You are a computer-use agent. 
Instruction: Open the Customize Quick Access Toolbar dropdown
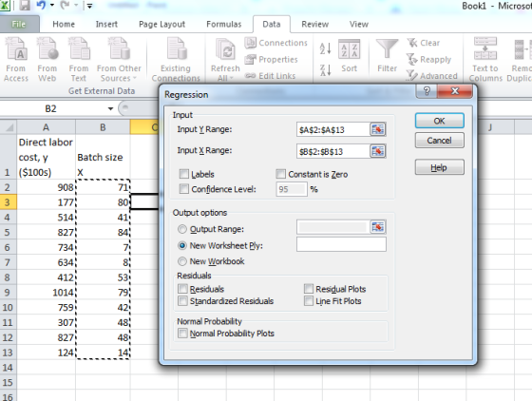point(89,6)
